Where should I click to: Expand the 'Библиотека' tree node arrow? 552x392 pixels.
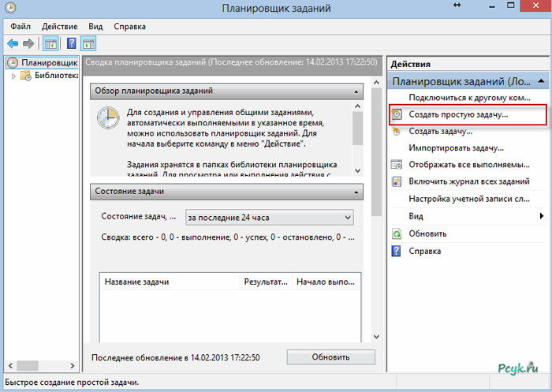13,76
